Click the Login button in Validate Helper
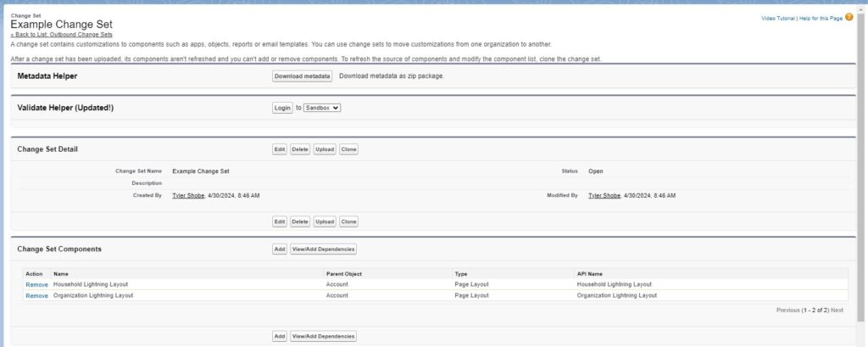This screenshot has height=347, width=868. tap(282, 108)
